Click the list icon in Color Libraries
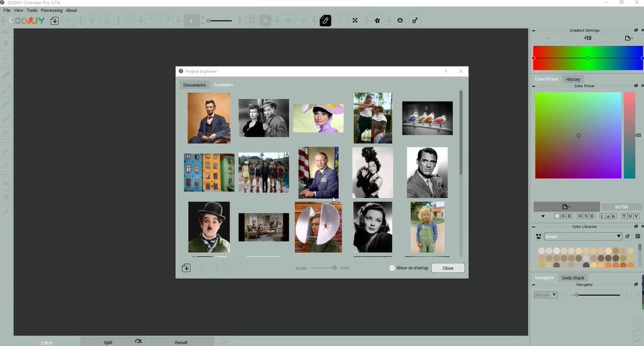 click(638, 236)
